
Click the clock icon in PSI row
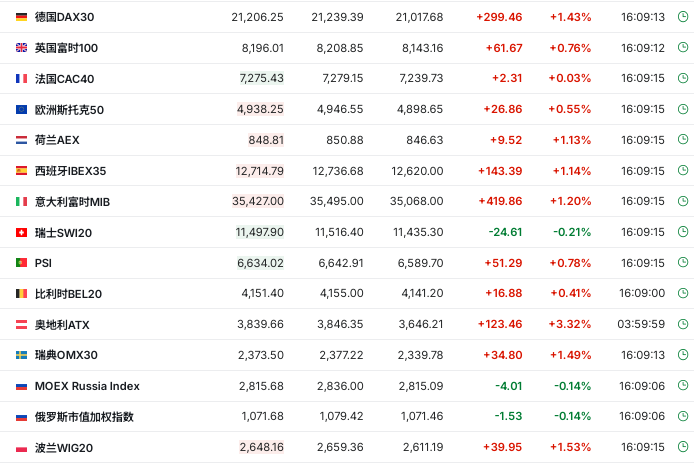coord(683,263)
